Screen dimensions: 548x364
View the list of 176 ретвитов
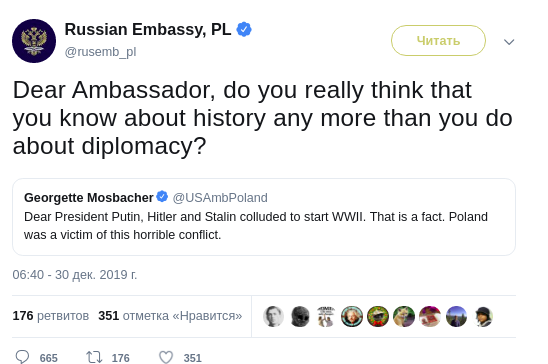coord(51,316)
